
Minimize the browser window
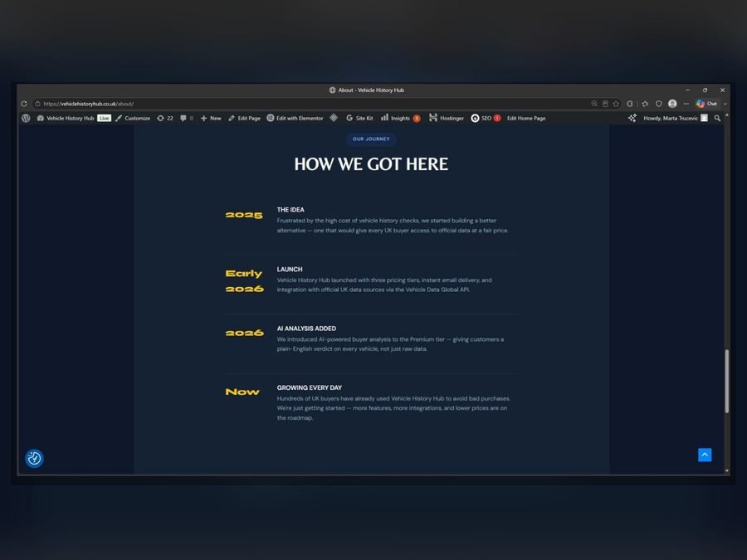(x=687, y=90)
